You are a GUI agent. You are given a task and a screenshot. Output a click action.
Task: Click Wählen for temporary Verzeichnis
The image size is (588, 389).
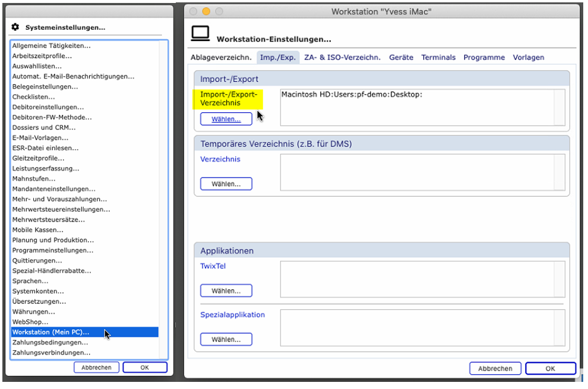(226, 184)
